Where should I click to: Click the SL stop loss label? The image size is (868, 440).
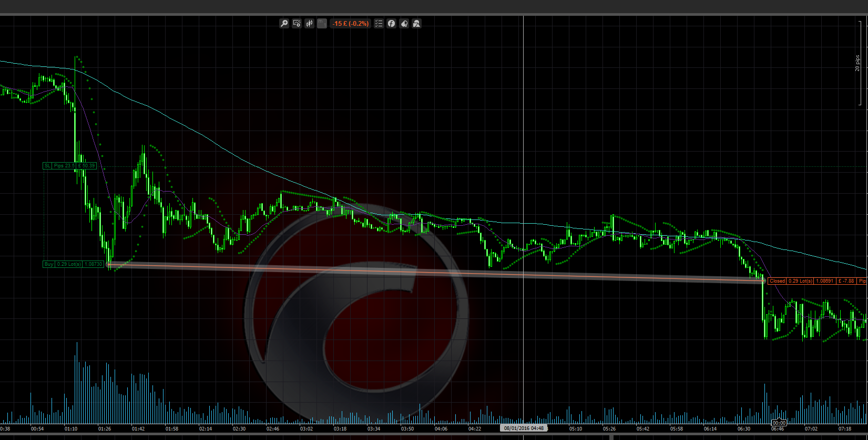(47, 166)
